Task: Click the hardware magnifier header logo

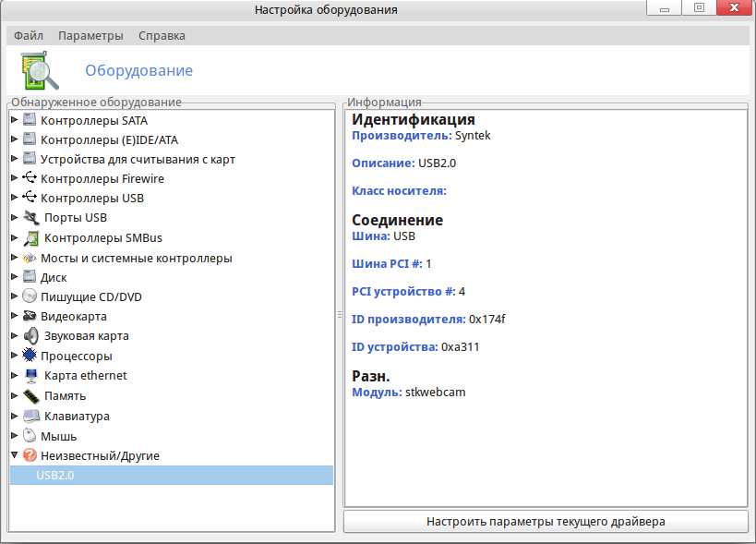Action: tap(40, 70)
